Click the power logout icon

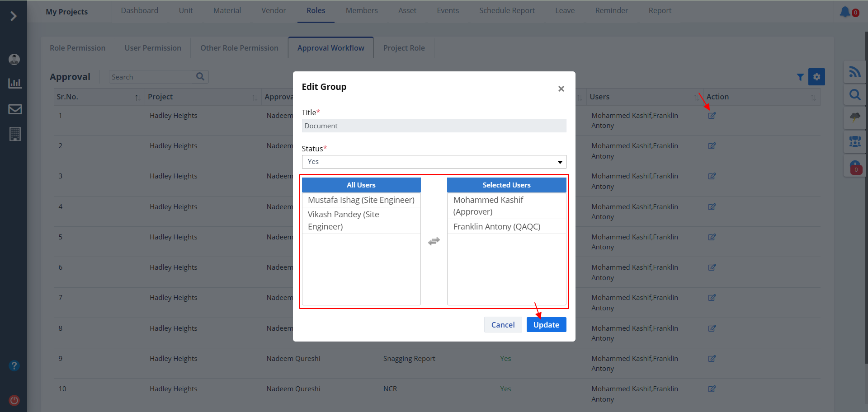point(14,400)
